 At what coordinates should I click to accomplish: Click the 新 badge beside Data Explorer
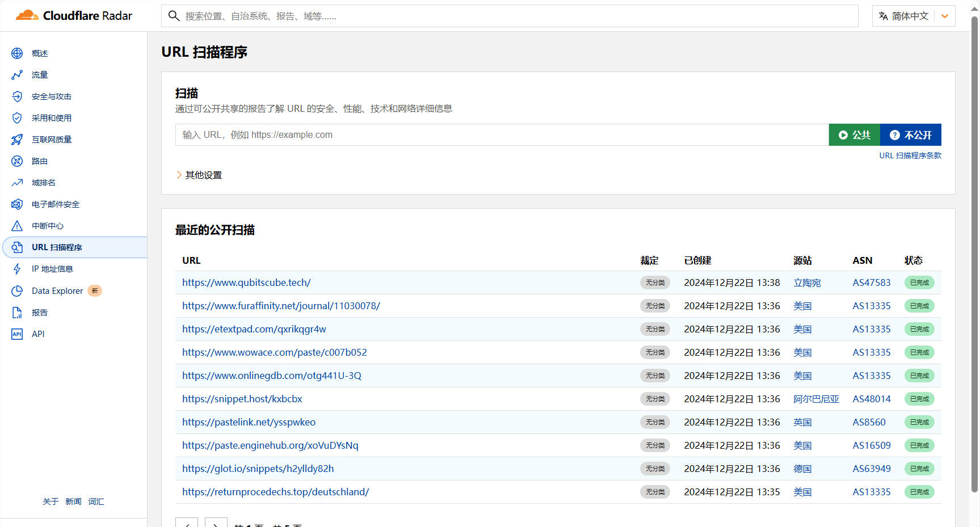pyautogui.click(x=95, y=291)
